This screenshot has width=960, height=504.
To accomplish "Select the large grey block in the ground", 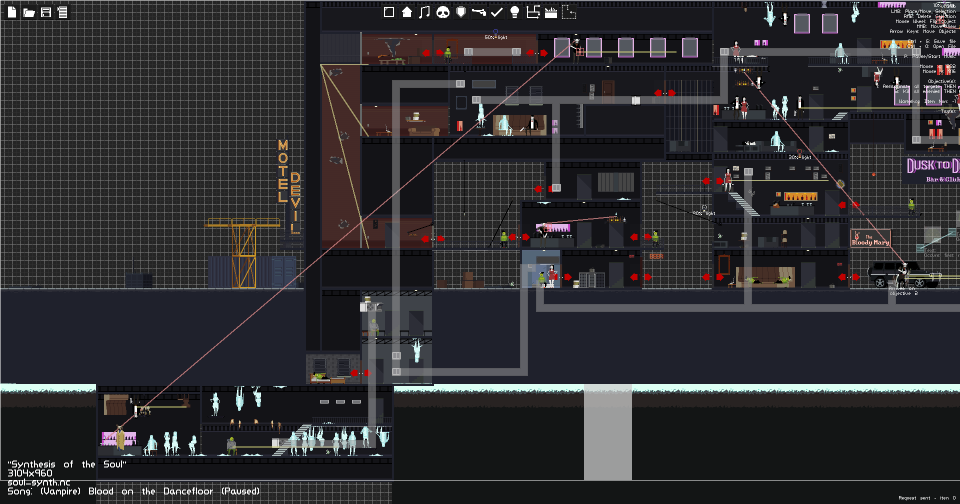I will (x=607, y=432).
